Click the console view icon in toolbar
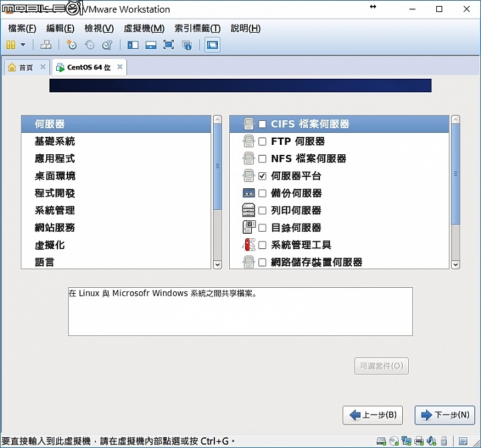481x448 pixels. pos(212,45)
